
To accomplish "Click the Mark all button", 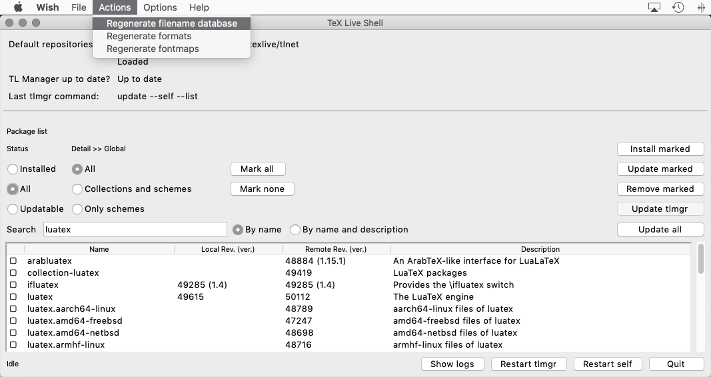I will [258, 169].
